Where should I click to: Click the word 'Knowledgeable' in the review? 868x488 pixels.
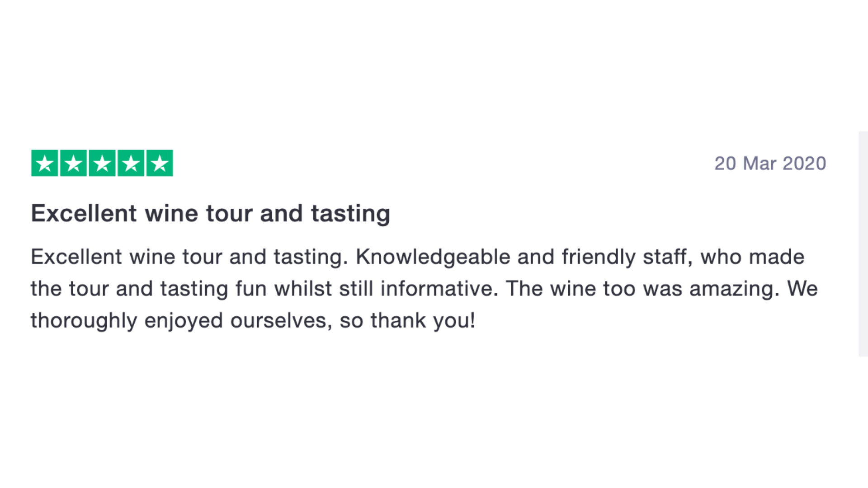(433, 257)
